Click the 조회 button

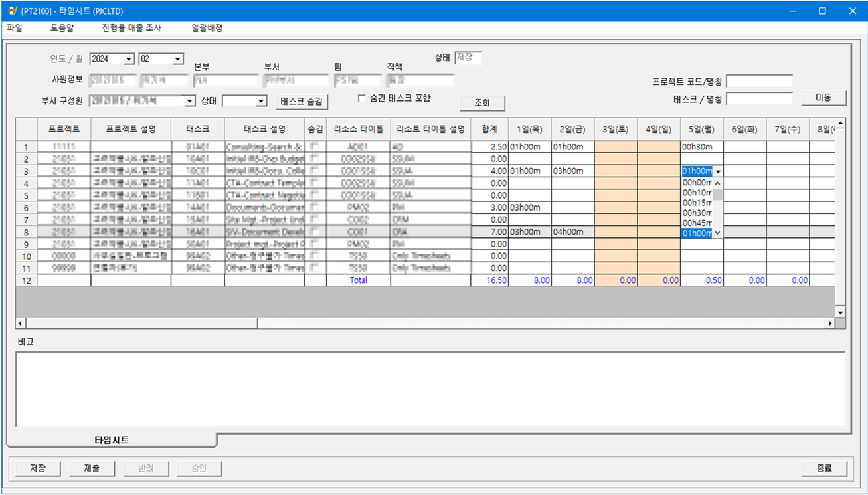point(482,103)
